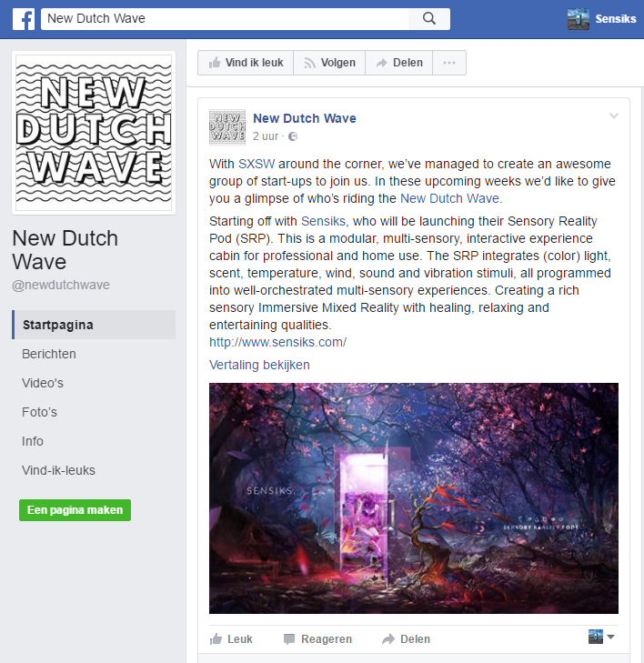
Task: Click Een pagina maken button
Action: coord(75,510)
